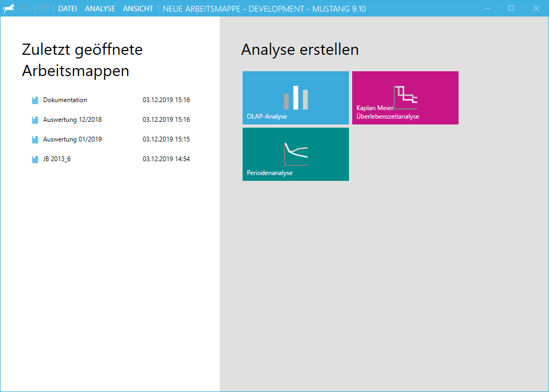Image resolution: width=549 pixels, height=392 pixels.
Task: Open the Dokumentation workbook
Action: click(65, 99)
